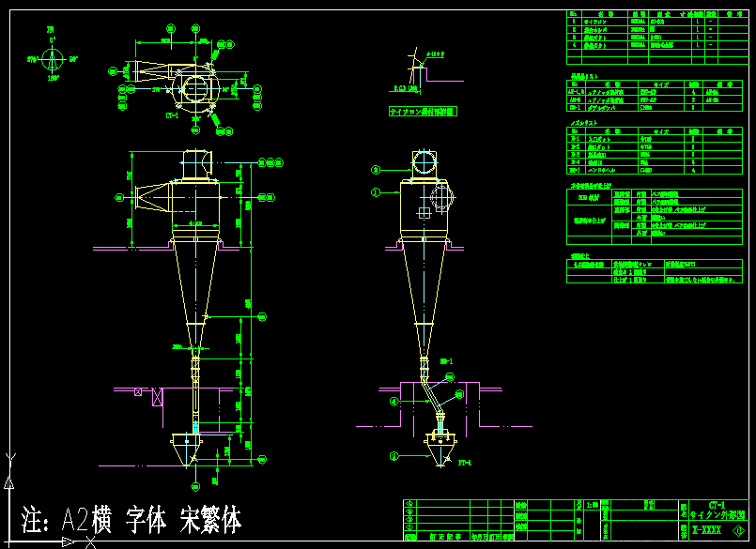The image size is (756, 549).
Task: Select the bottom hopper of the left elevation
Action: tap(186, 450)
